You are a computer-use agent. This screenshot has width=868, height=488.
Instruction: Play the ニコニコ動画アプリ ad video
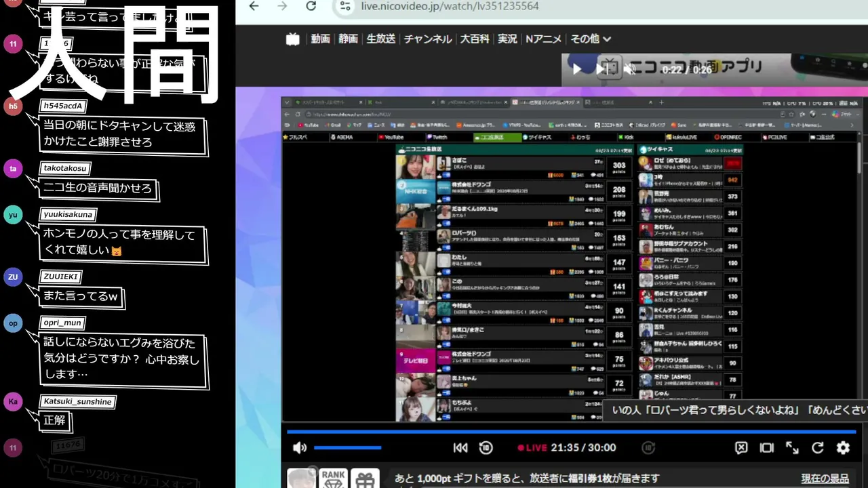click(577, 69)
